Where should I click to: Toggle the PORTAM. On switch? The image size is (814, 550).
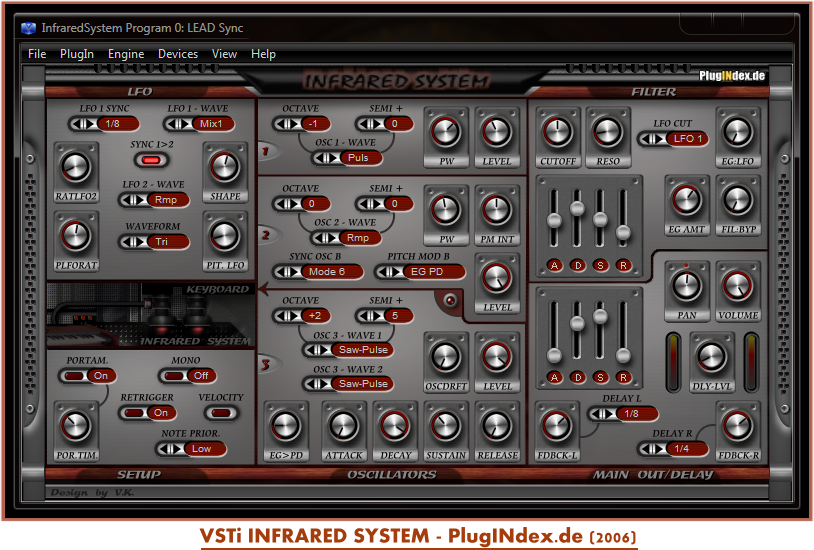[x=90, y=376]
